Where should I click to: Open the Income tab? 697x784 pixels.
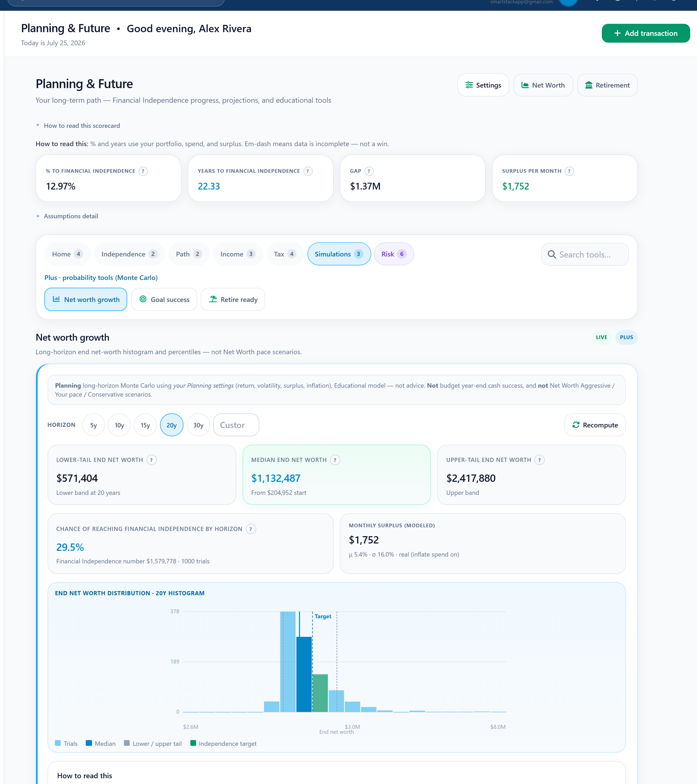238,254
